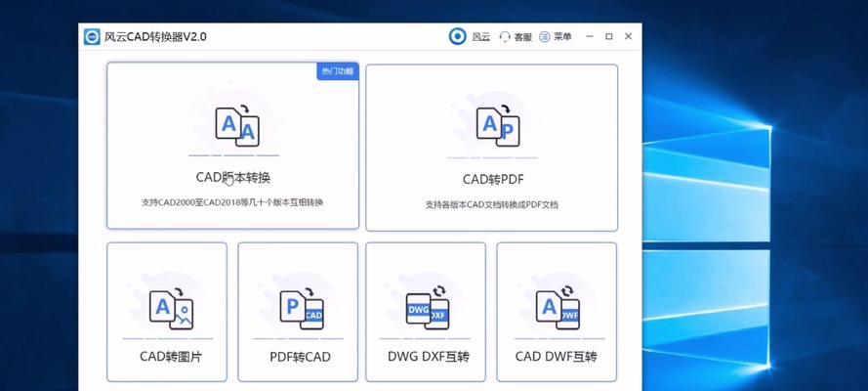Click the 菜单 list icon
Viewport: 868px width, 391px height.
pyautogui.click(x=545, y=36)
